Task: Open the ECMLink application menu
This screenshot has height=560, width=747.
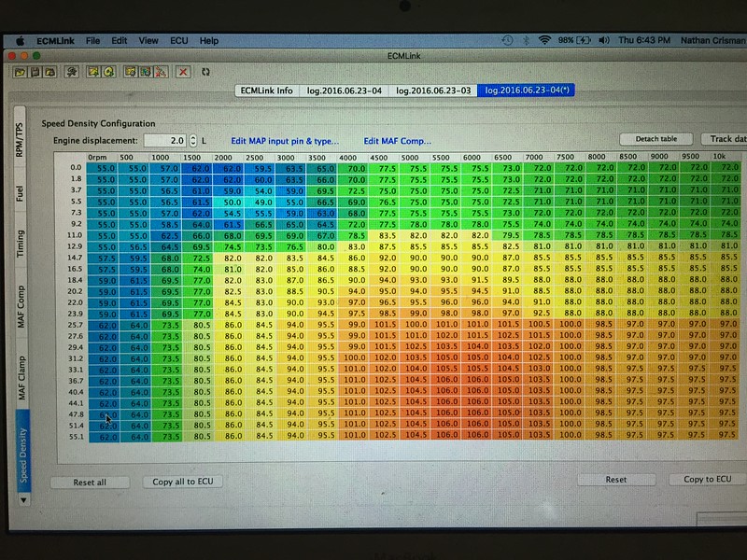Action: tap(55, 41)
